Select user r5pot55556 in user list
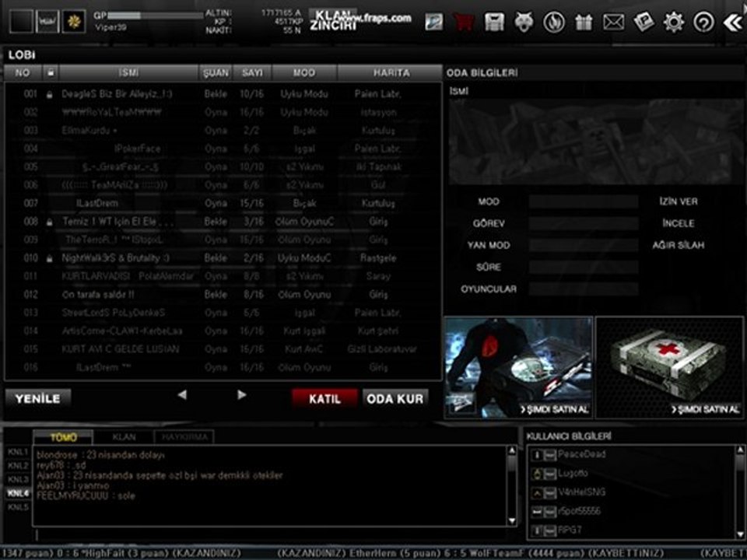This screenshot has height=560, width=747. pyautogui.click(x=631, y=512)
